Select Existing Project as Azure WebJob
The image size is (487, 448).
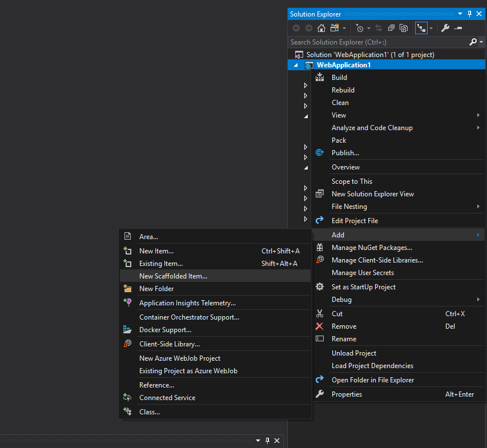(215, 371)
